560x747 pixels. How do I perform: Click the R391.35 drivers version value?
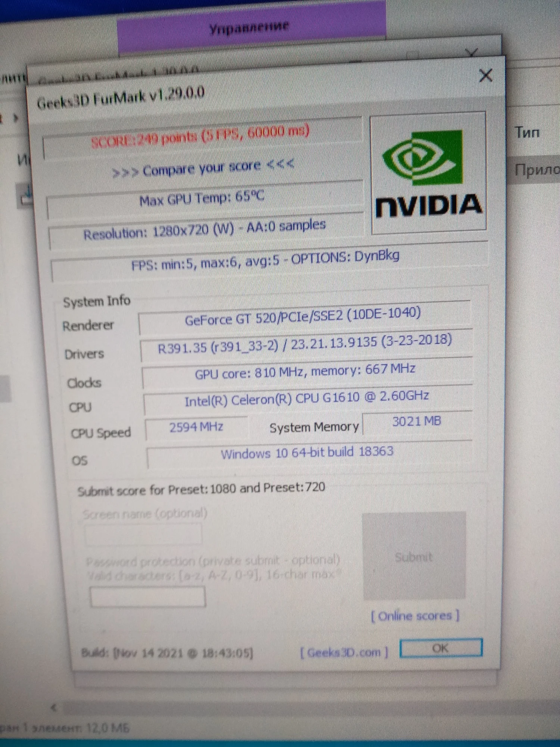305,344
